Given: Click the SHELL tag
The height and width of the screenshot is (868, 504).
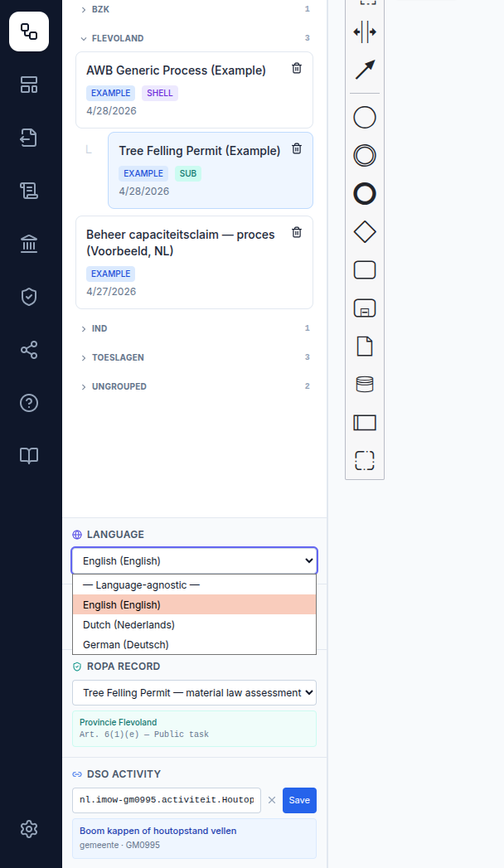Looking at the screenshot, I should pyautogui.click(x=160, y=93).
